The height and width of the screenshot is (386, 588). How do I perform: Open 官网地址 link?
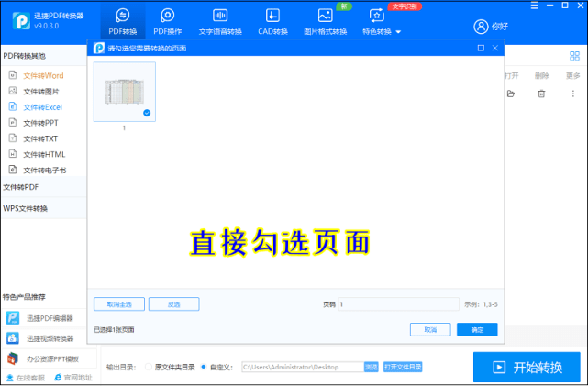[73, 378]
